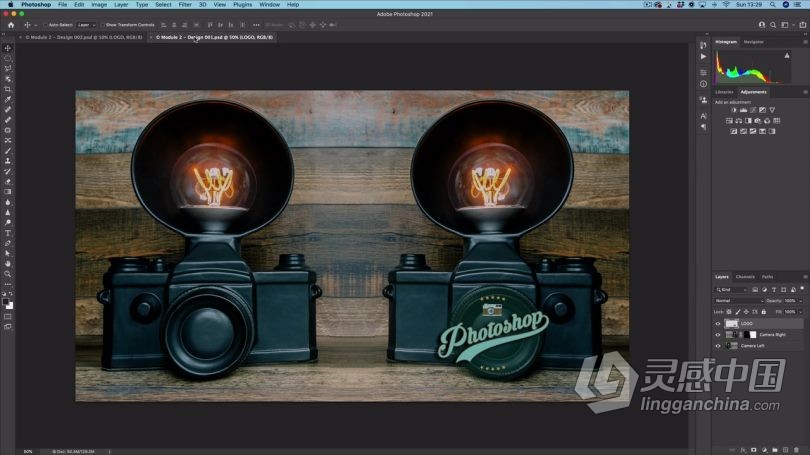Toggle visibility of the LOGO layer
Screen dimensions: 810x455
(x=718, y=324)
